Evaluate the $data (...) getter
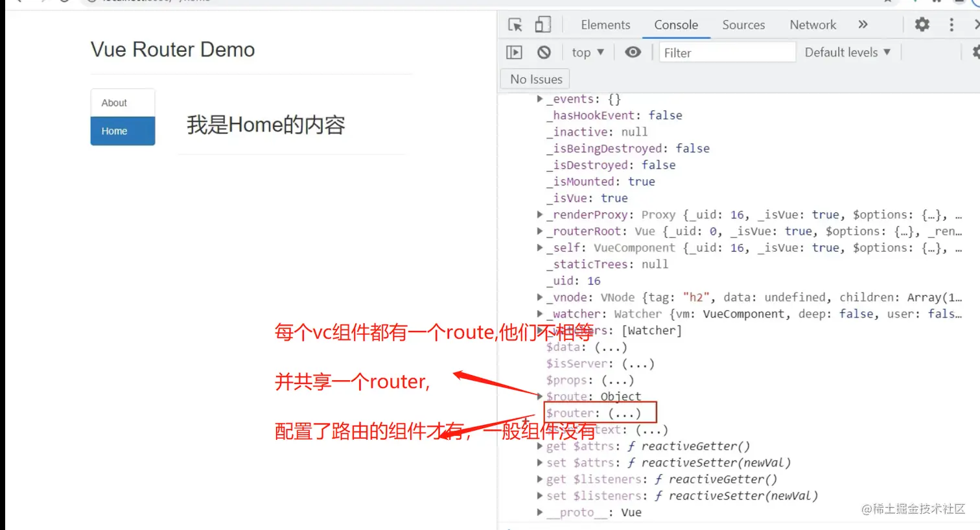Screen dimensions: 980x530 611,347
